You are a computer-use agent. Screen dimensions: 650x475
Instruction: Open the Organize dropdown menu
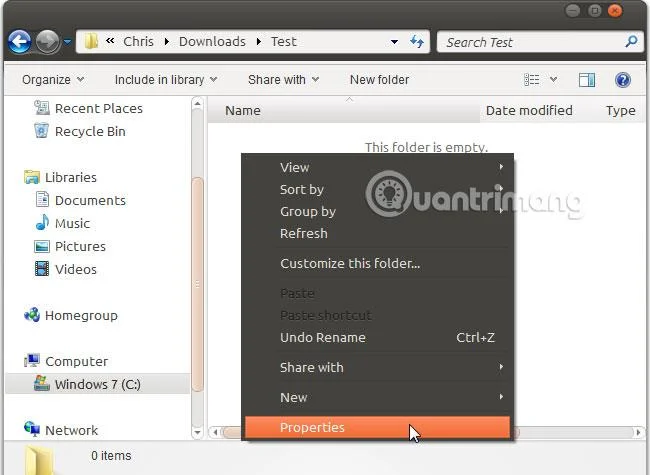click(53, 80)
